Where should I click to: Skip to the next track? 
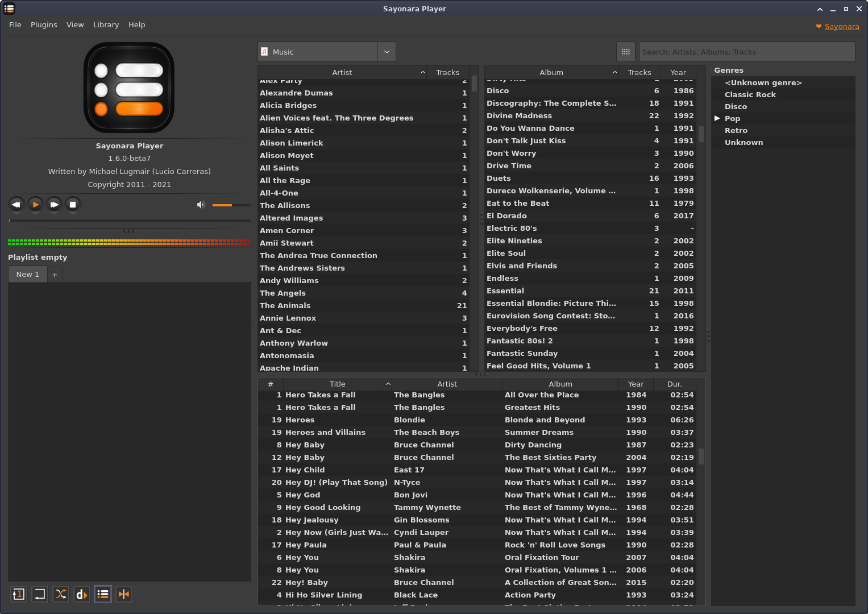(x=54, y=205)
